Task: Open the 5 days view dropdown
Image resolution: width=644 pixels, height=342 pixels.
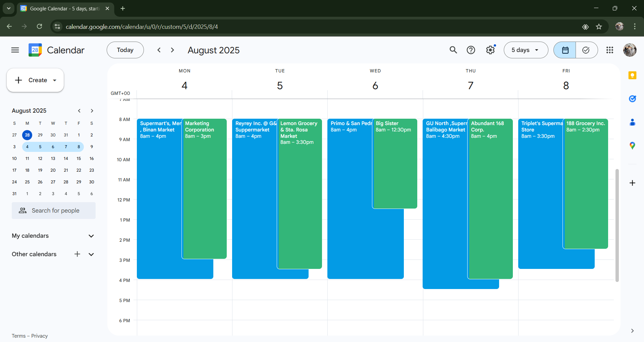Action: click(x=526, y=50)
